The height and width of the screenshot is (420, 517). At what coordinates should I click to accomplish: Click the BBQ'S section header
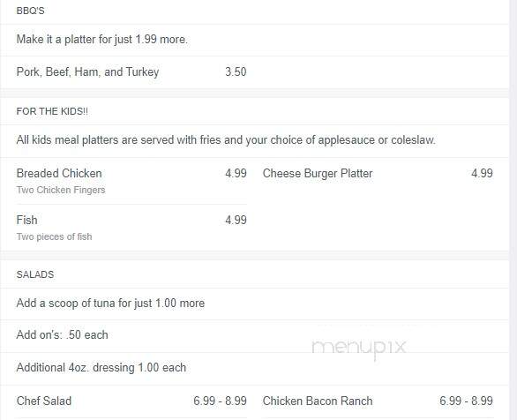tap(30, 11)
